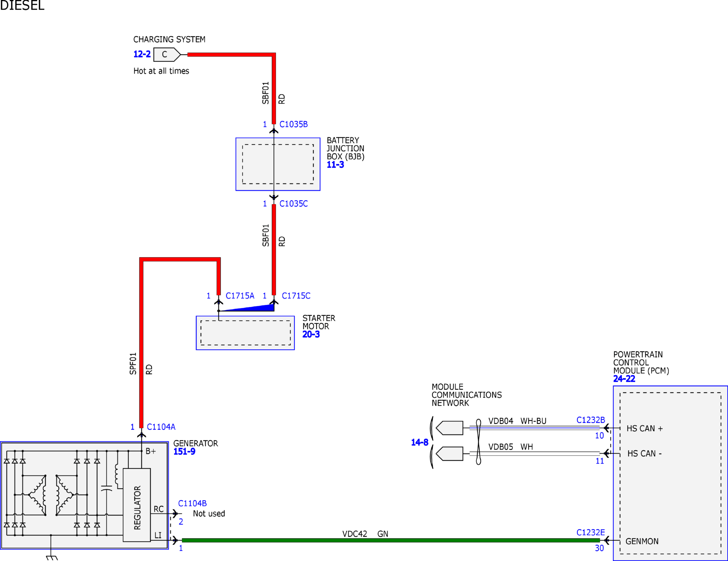The height and width of the screenshot is (561, 728).
Task: Click the Battery Junction Box component
Action: coord(278,164)
